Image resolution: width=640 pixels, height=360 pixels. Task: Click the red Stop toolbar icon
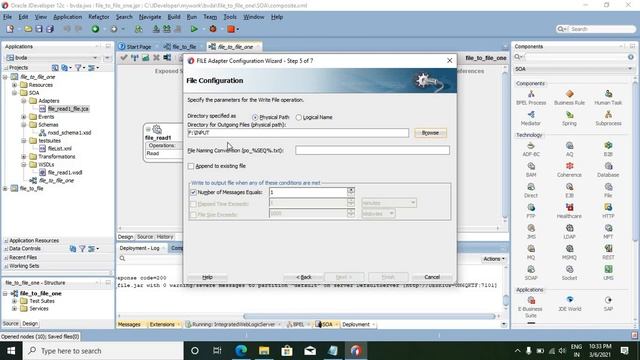tap(231, 29)
